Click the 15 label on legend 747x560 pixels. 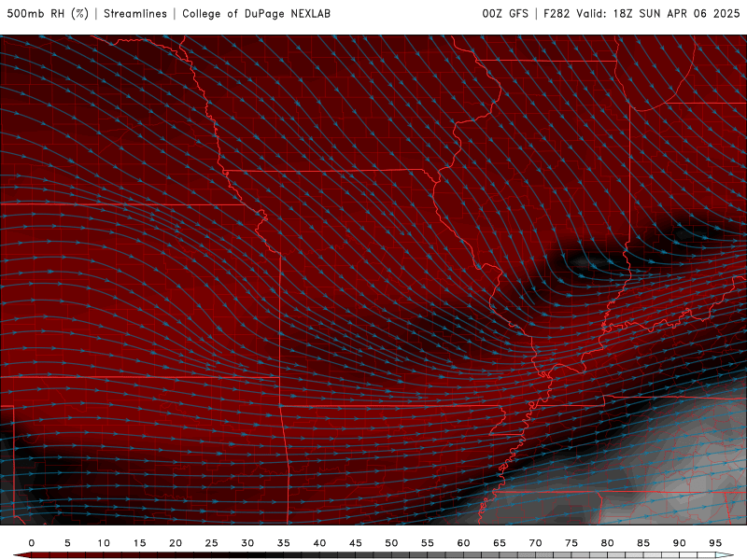[139, 543]
